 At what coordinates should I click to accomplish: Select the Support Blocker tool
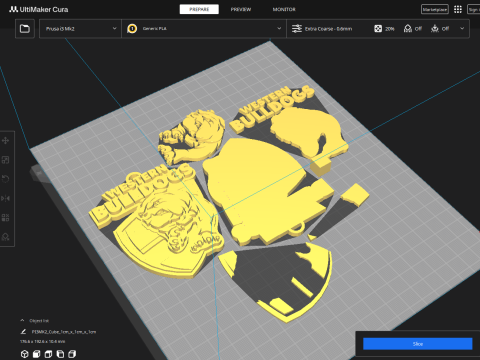[x=5, y=237]
